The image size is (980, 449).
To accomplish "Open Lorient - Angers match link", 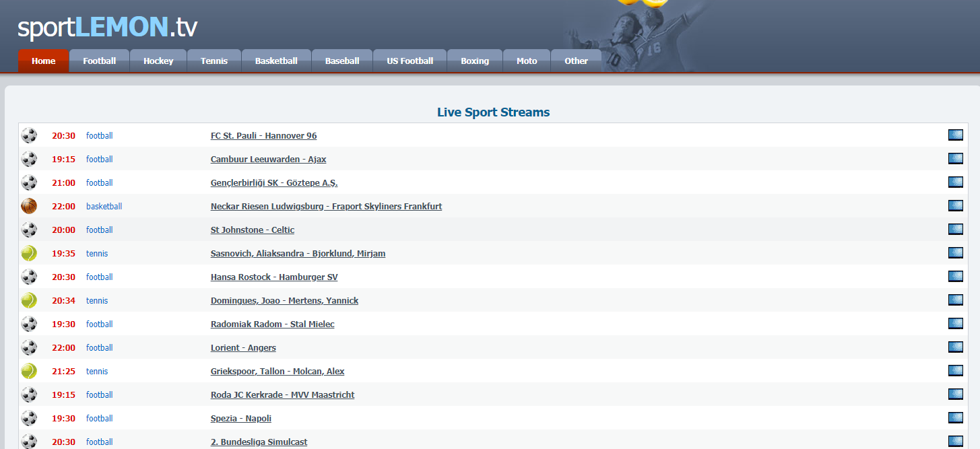I will [243, 347].
